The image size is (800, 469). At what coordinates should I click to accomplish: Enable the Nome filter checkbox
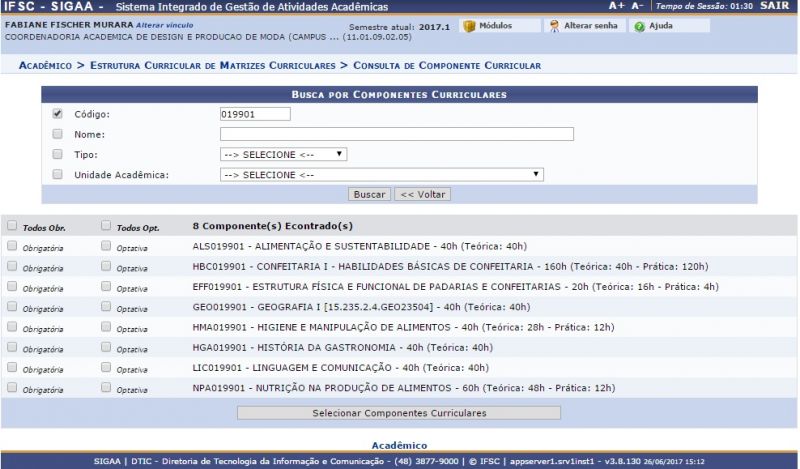57,134
